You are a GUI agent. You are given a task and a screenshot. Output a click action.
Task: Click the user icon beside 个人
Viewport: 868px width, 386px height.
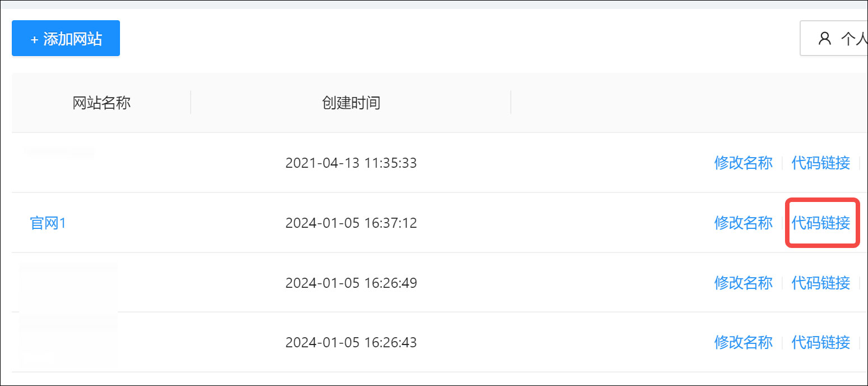(x=824, y=39)
